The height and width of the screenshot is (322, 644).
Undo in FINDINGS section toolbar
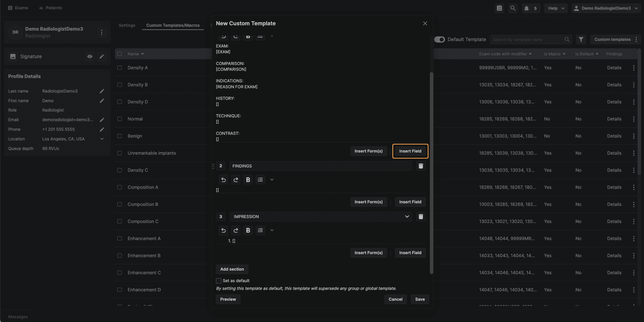click(223, 179)
